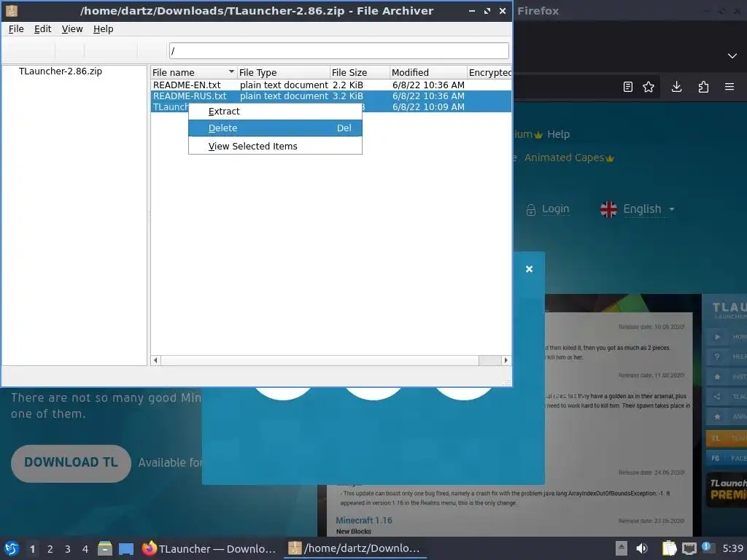
Task: Open the View menu in File Archiver
Action: pos(72,29)
